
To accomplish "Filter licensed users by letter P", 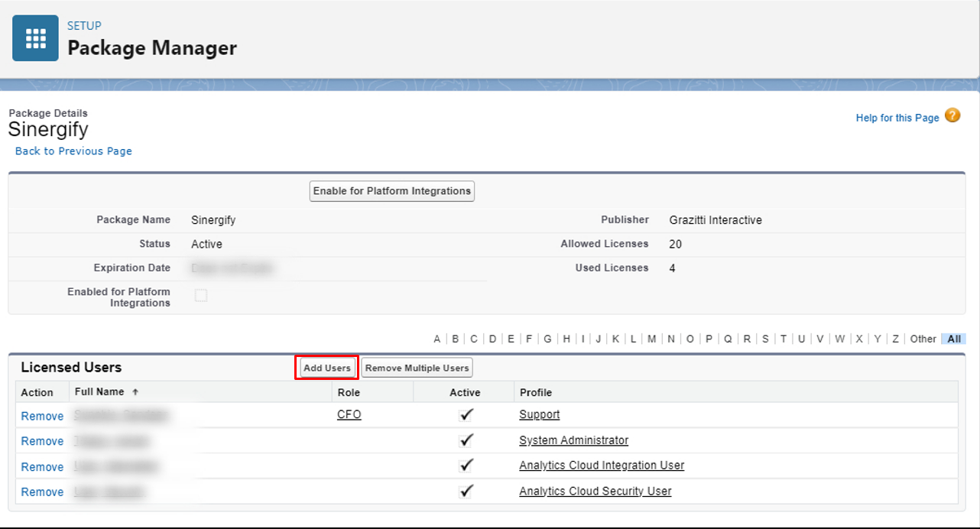I will pyautogui.click(x=709, y=339).
